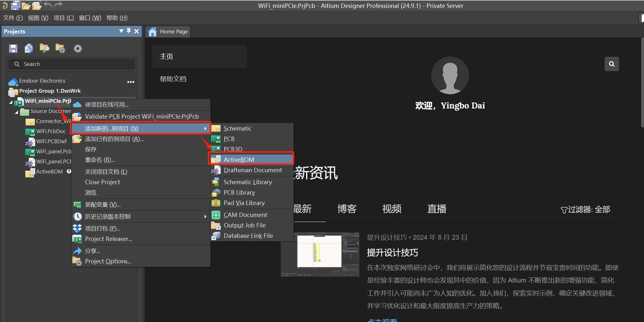Collapse the WiFi_miniPCIe project tree node
The width and height of the screenshot is (644, 322).
click(x=11, y=102)
